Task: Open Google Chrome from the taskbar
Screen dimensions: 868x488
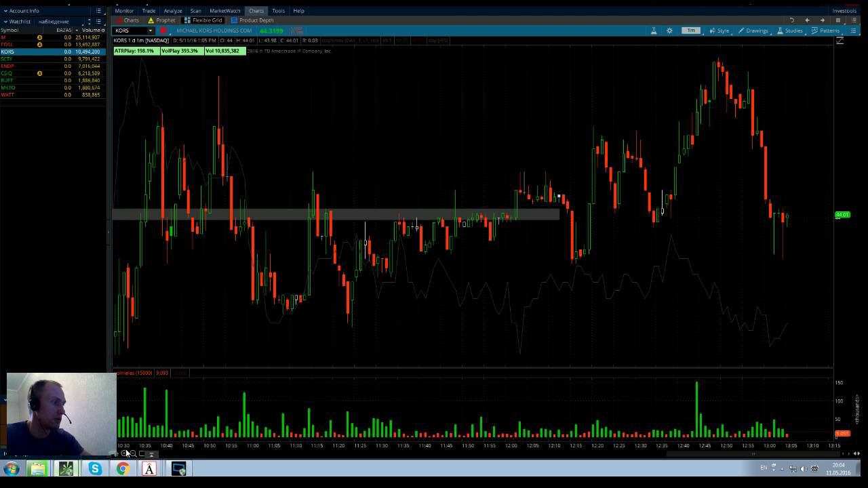Action: pyautogui.click(x=123, y=468)
